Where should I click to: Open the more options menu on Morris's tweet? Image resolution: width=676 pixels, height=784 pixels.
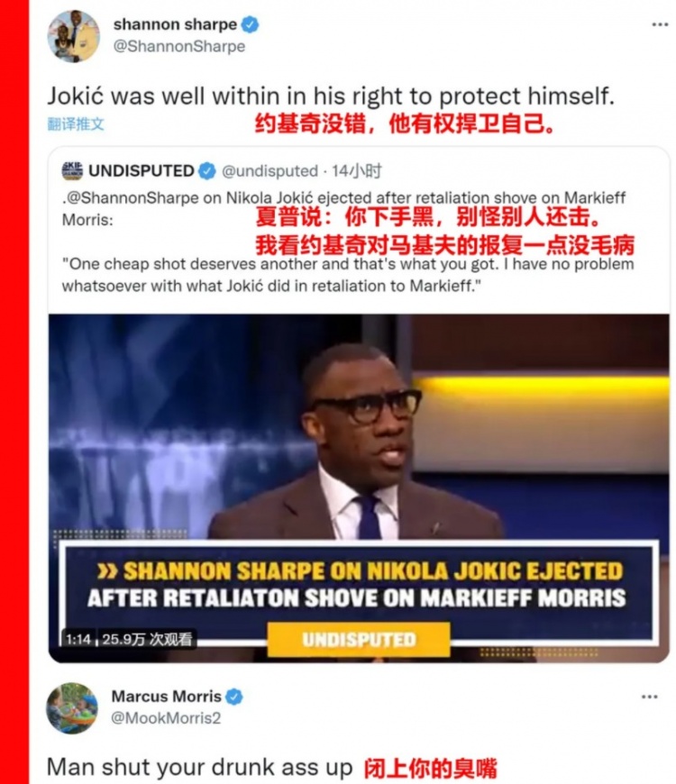point(649,697)
